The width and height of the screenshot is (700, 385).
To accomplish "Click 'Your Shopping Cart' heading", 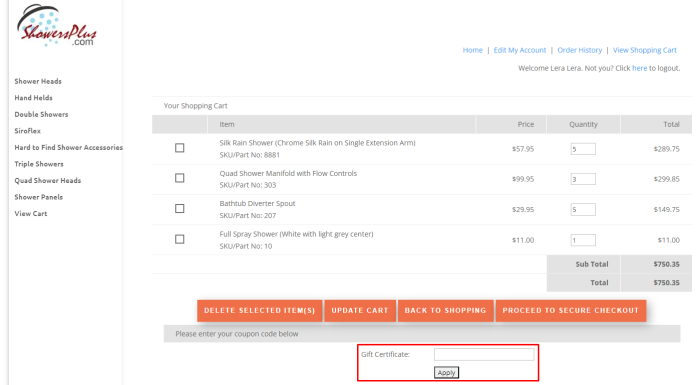I will (196, 106).
